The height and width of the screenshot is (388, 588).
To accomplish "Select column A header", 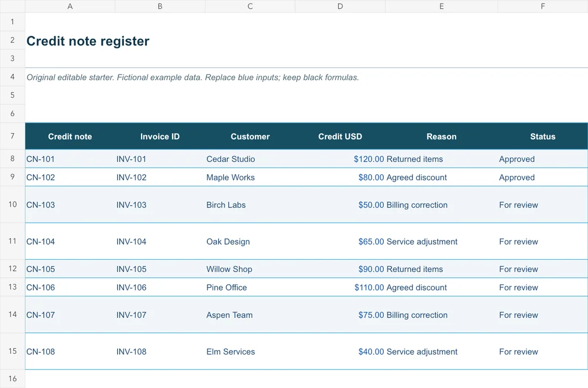I will 70,6.
